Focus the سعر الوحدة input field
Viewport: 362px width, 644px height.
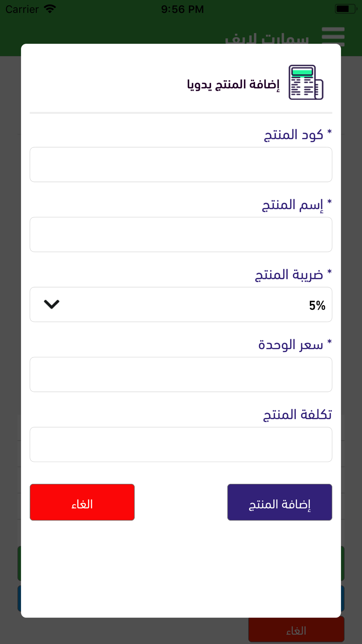181,375
